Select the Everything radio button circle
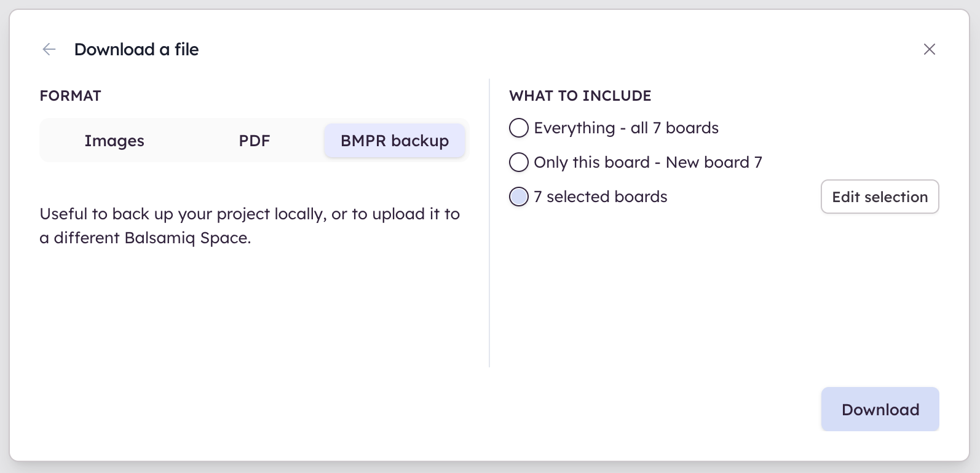The image size is (980, 473). coord(519,128)
